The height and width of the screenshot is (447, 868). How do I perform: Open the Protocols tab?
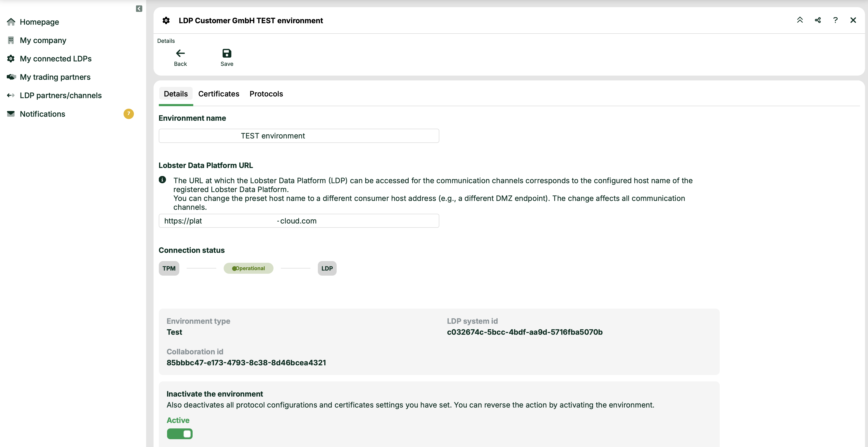[x=266, y=94]
